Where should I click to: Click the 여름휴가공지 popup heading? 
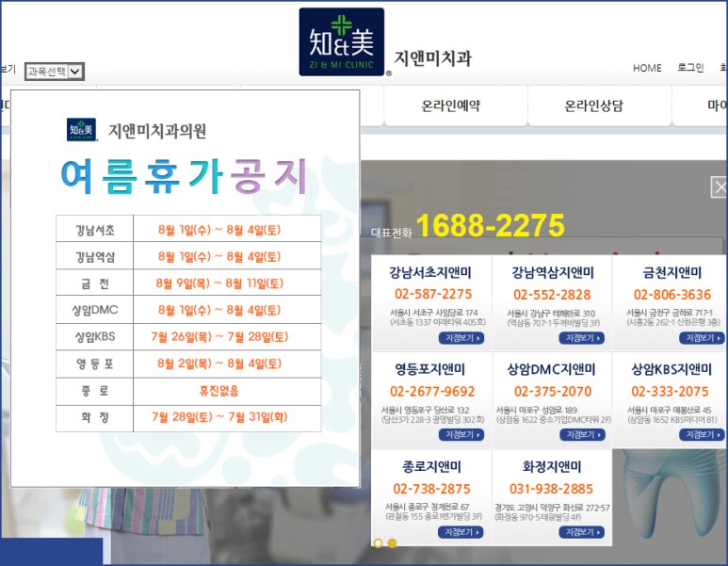[185, 176]
